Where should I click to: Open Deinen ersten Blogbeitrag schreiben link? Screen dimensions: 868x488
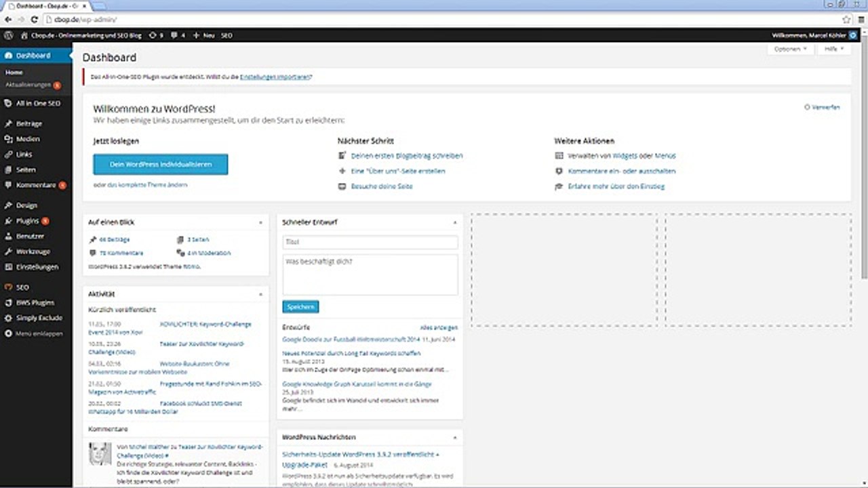[407, 156]
